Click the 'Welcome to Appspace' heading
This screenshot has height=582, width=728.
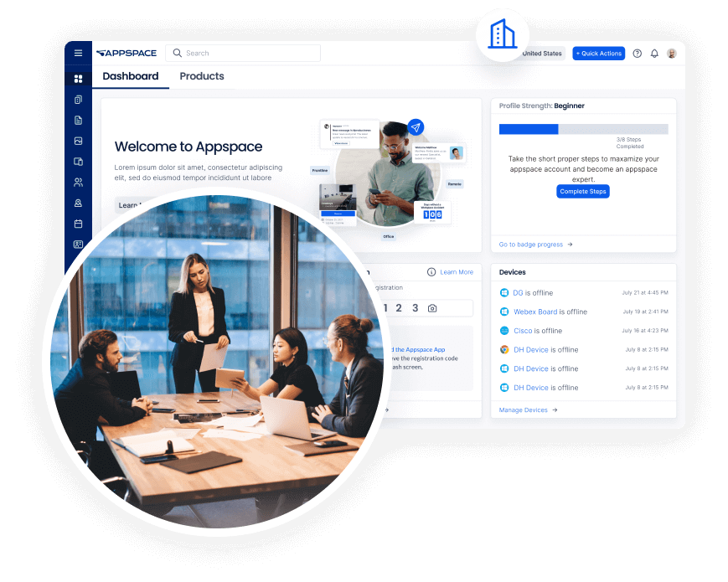click(x=188, y=147)
